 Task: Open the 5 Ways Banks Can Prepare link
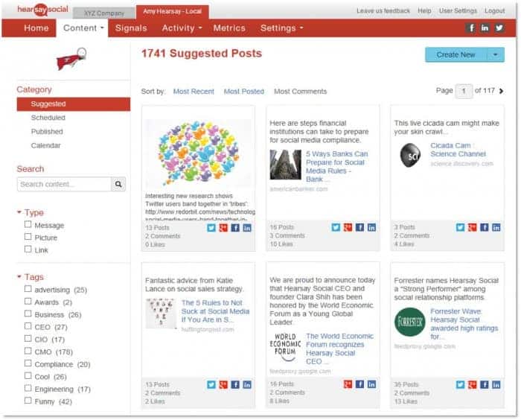coord(337,167)
